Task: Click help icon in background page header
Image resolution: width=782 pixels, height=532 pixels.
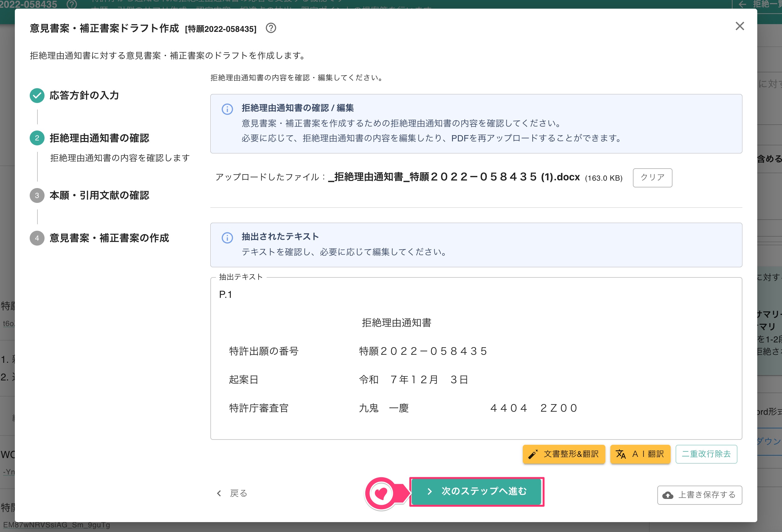Action: [x=72, y=4]
